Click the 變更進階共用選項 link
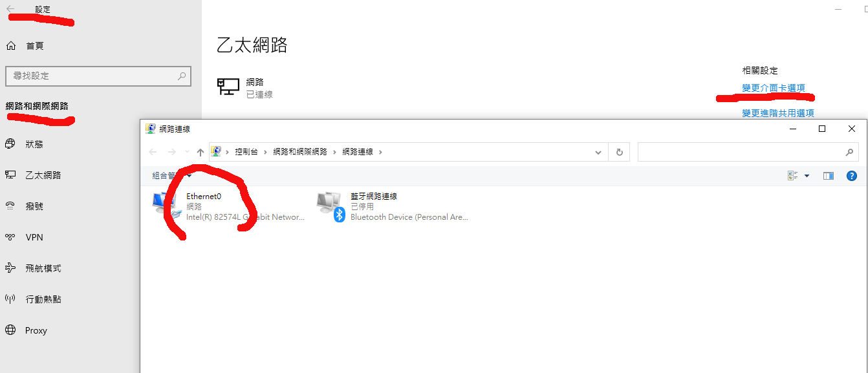Viewport: 868px width, 373px height. [777, 113]
